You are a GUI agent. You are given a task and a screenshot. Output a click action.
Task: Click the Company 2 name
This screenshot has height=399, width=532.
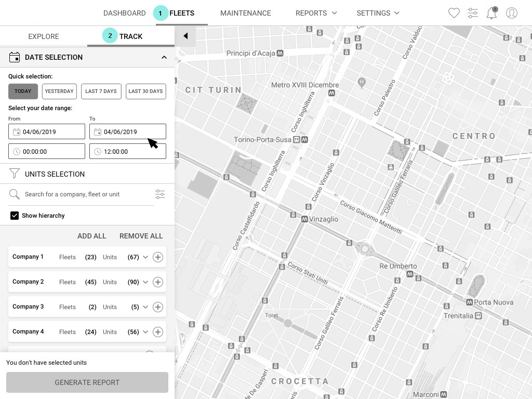28,282
